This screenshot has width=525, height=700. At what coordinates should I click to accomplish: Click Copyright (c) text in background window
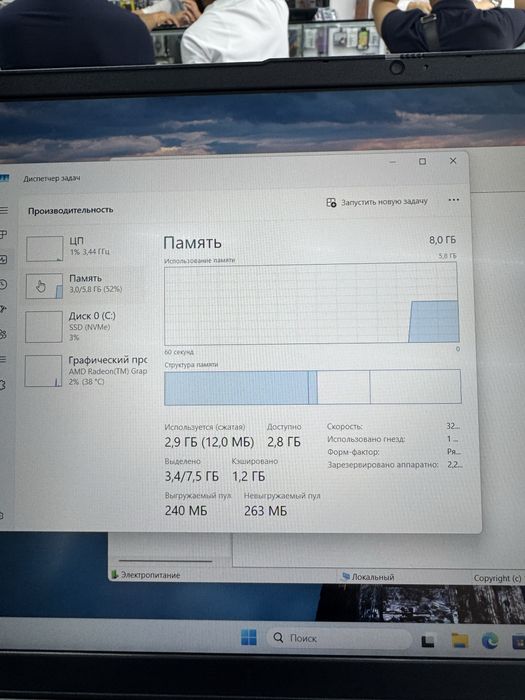(x=497, y=578)
